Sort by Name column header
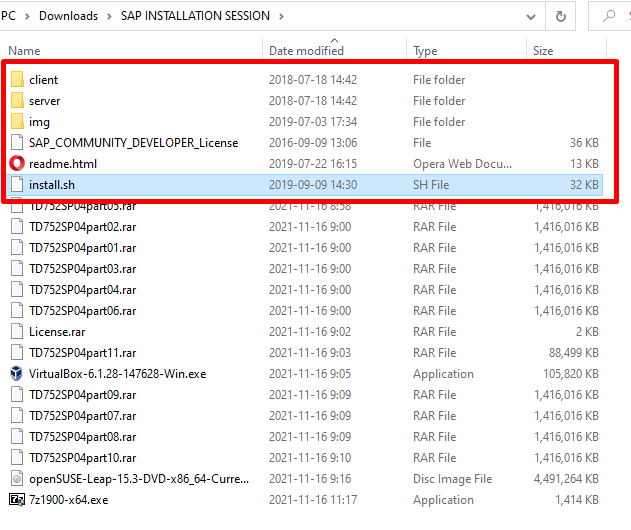The image size is (631, 530). coord(24,51)
